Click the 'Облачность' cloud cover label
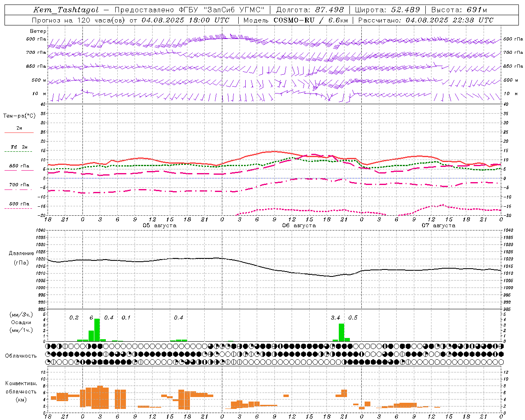The height and width of the screenshot is (420, 525). 21,356
